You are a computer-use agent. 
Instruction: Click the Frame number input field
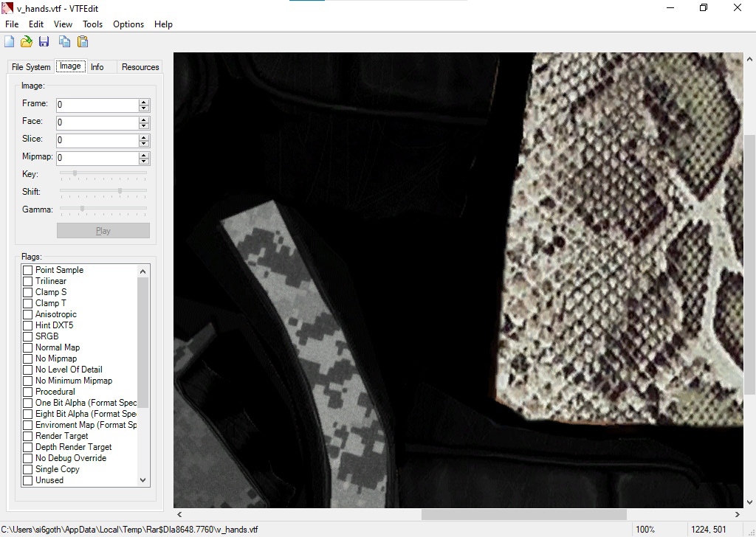pyautogui.click(x=97, y=105)
